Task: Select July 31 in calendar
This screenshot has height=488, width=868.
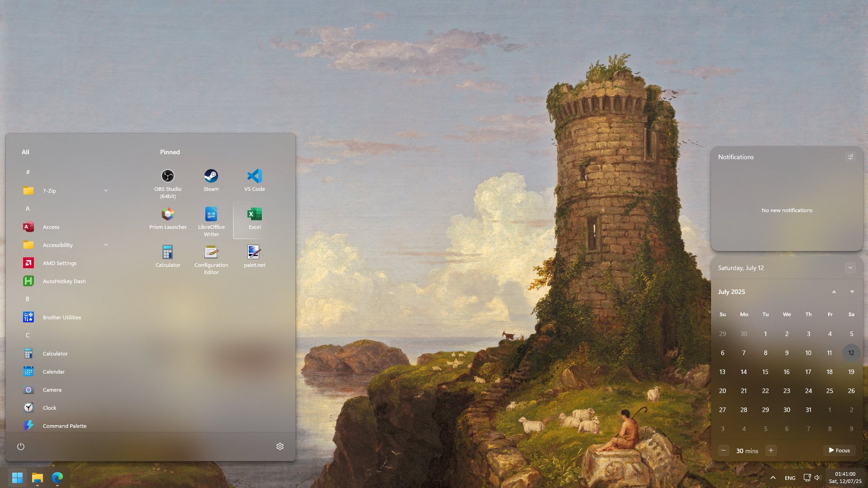Action: coord(808,410)
